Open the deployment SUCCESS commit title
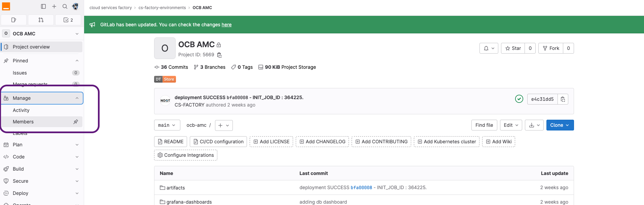 239,97
